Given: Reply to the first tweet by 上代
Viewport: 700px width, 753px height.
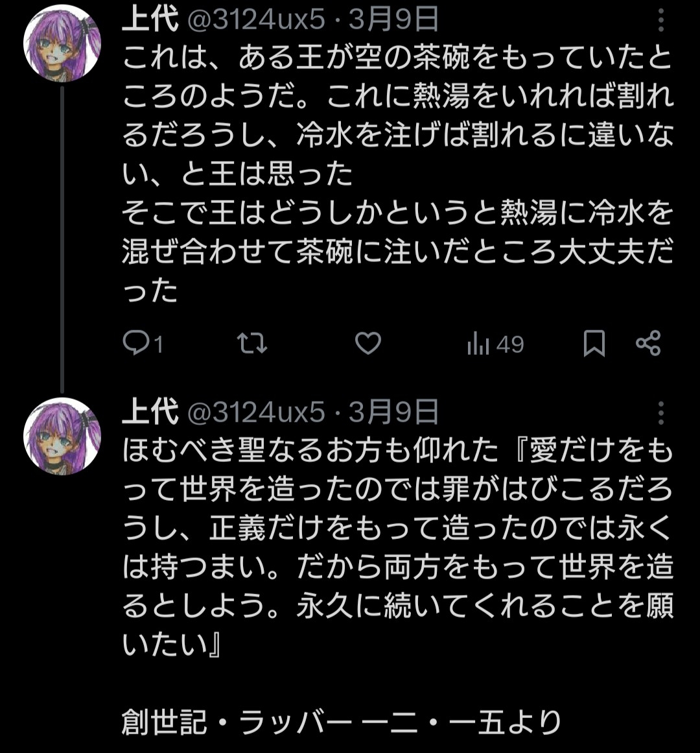Looking at the screenshot, I should 136,343.
